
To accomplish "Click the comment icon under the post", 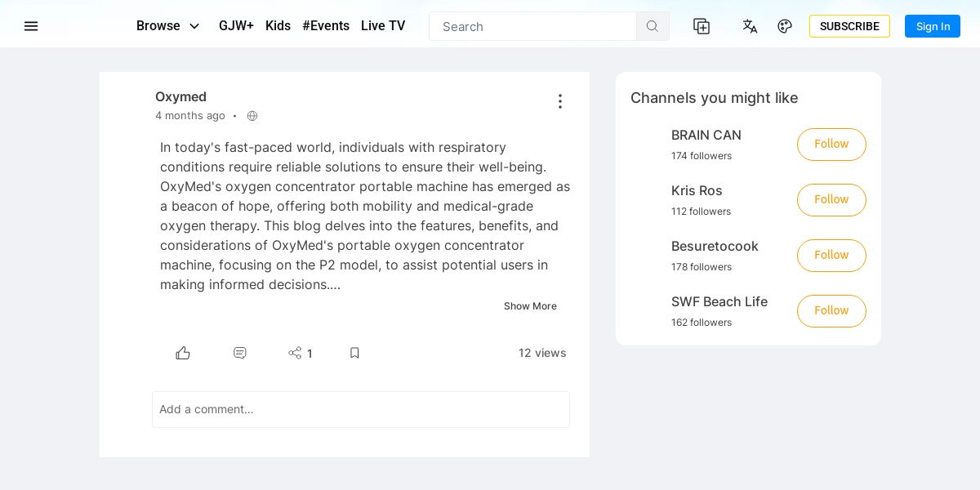I will pyautogui.click(x=240, y=353).
